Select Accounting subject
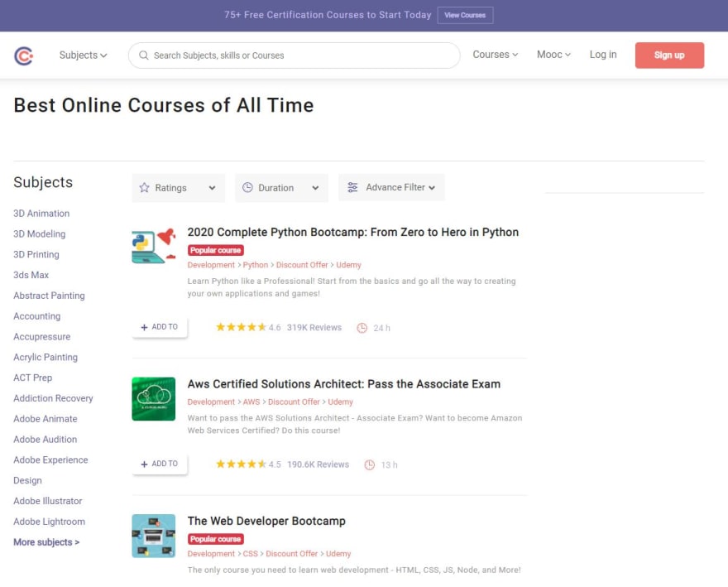 point(36,316)
